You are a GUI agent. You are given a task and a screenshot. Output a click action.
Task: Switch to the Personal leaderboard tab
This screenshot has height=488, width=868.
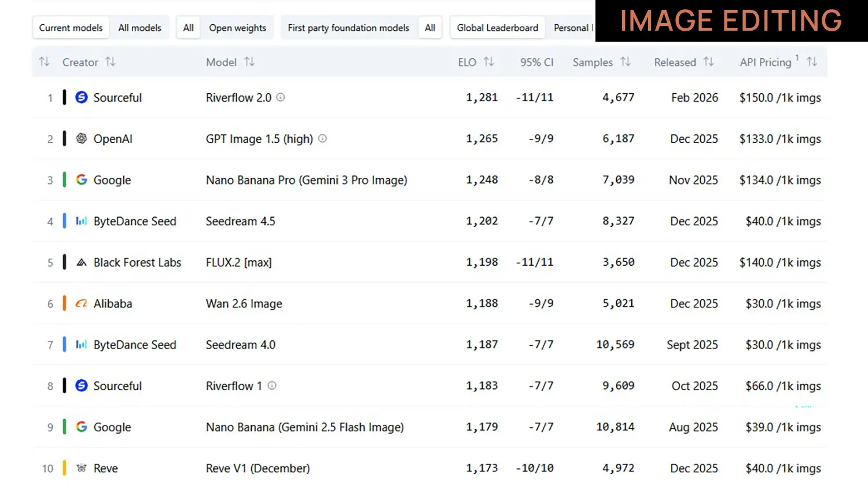pyautogui.click(x=572, y=28)
